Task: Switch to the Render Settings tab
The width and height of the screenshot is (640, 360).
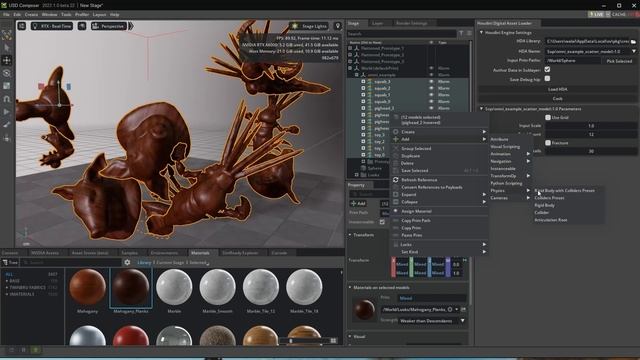Action: pyautogui.click(x=411, y=23)
